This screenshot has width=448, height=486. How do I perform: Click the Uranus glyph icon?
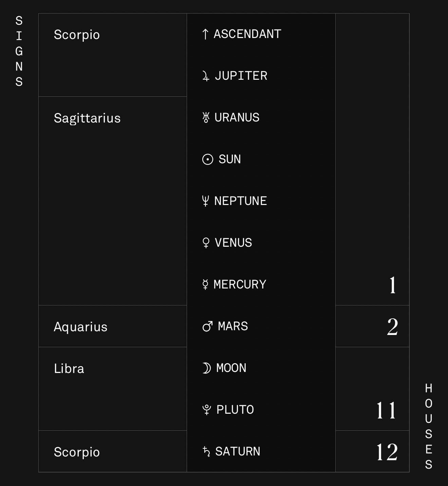pos(206,117)
